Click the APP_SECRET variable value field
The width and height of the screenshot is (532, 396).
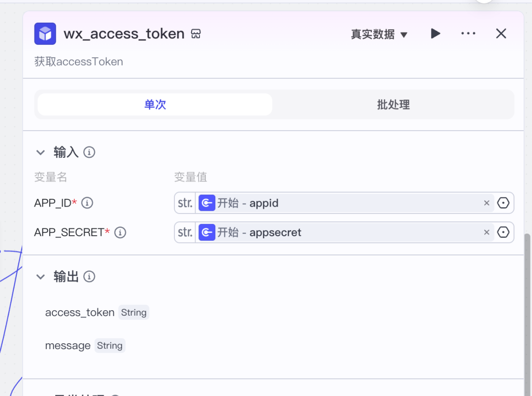click(345, 232)
